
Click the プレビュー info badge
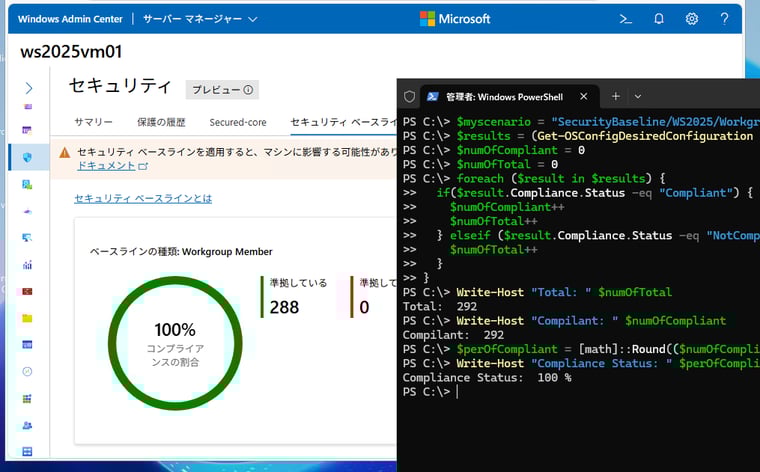tap(222, 90)
